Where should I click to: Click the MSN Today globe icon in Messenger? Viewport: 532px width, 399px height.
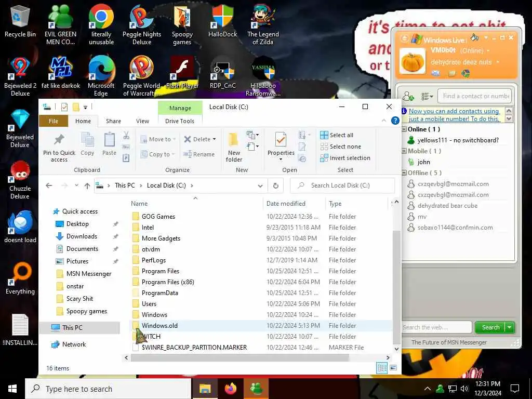pyautogui.click(x=466, y=73)
